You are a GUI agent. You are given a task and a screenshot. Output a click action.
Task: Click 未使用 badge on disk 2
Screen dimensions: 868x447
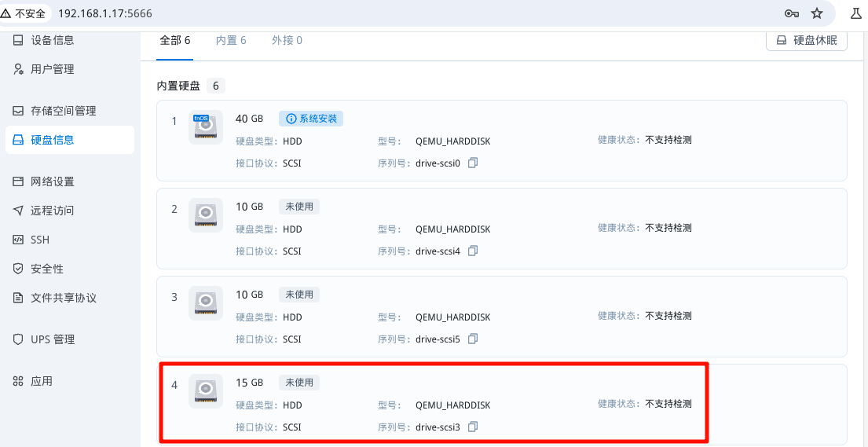299,207
